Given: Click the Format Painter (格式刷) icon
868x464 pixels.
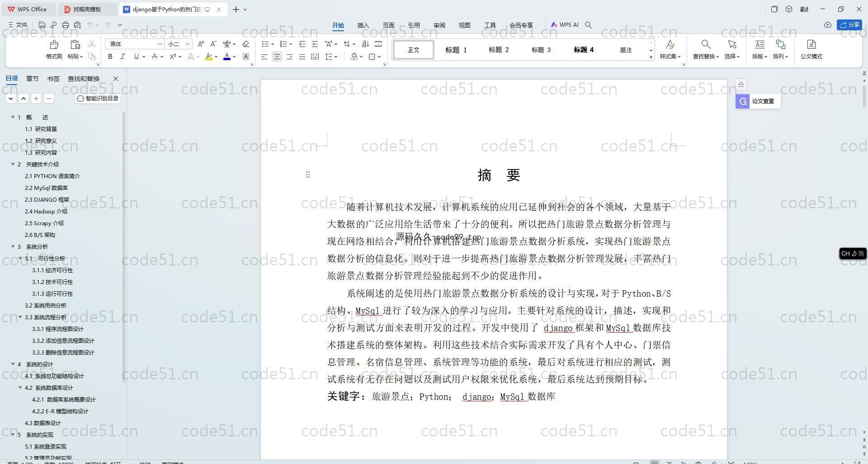Looking at the screenshot, I should [x=54, y=44].
